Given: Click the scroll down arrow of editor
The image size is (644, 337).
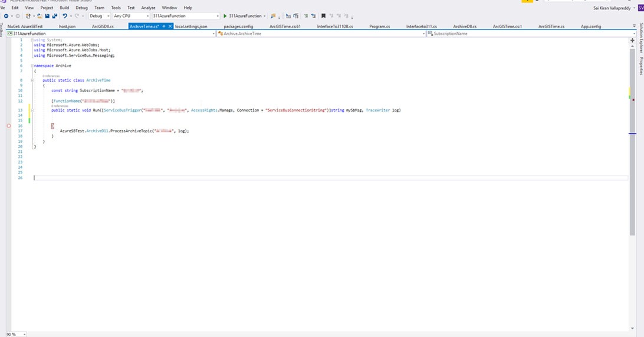Looking at the screenshot, I should pos(632,328).
